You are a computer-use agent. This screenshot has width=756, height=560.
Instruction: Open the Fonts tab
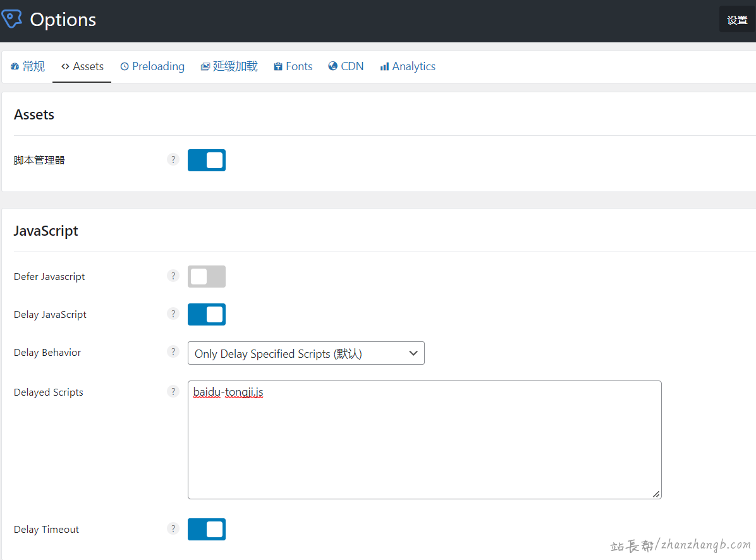point(293,66)
